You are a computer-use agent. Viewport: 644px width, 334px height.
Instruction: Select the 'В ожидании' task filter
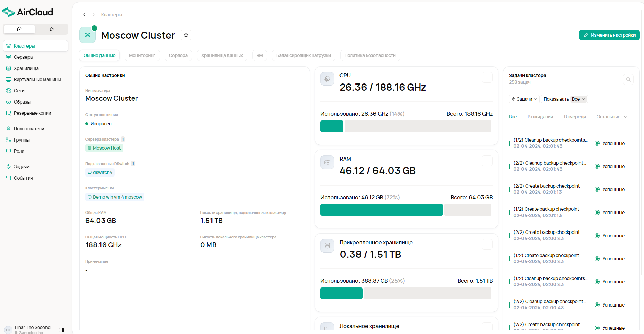pyautogui.click(x=540, y=117)
